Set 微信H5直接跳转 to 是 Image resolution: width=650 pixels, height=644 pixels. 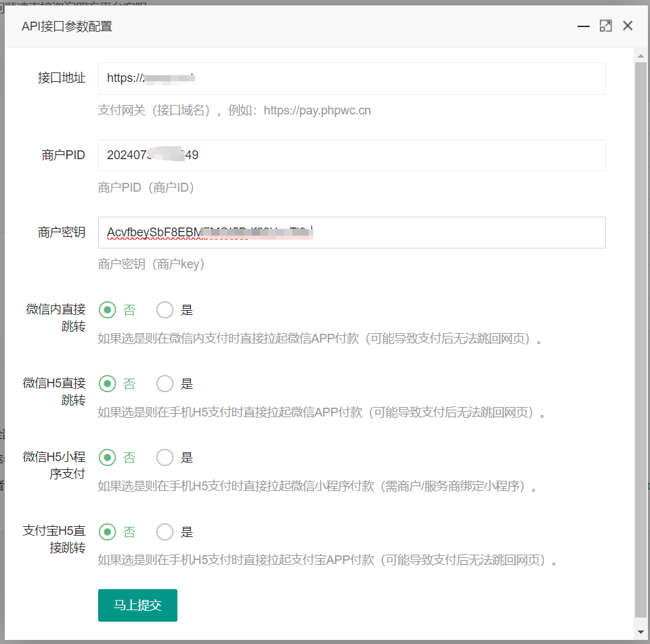pyautogui.click(x=165, y=384)
